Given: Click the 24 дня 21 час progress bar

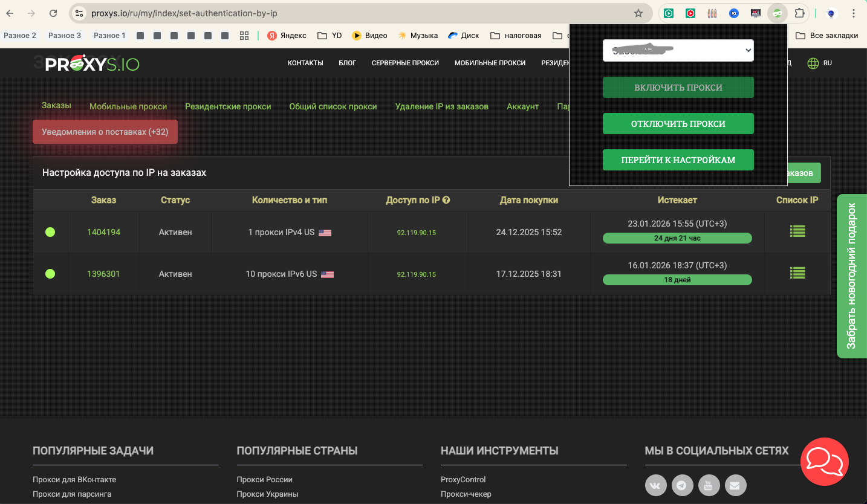Looking at the screenshot, I should click(x=677, y=238).
